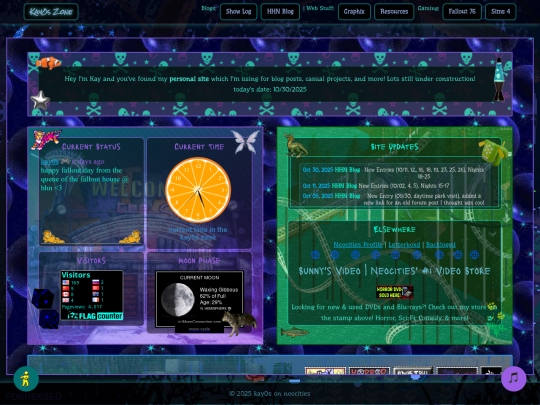Visit the Sims 4 gaming page

coord(500,12)
